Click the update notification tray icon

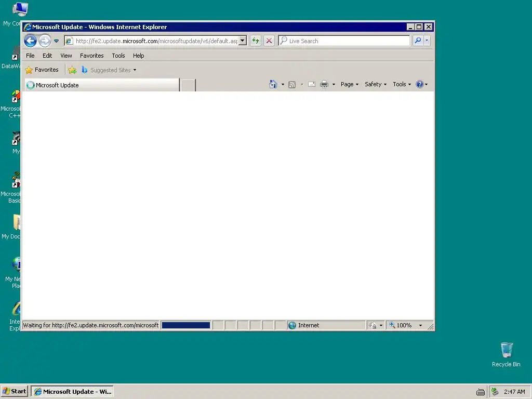[495, 392]
